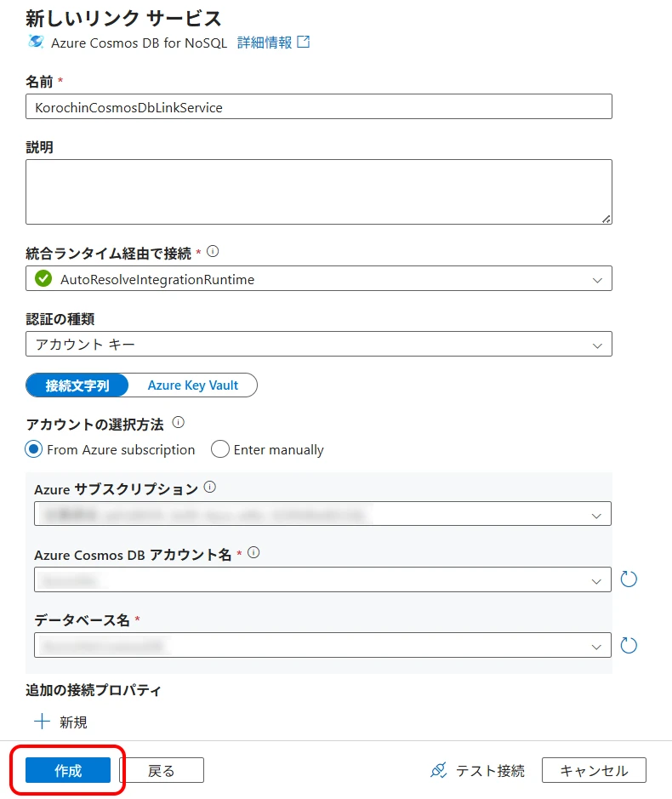Refresh the データベース名 list
672x799 pixels.
pos(629,645)
